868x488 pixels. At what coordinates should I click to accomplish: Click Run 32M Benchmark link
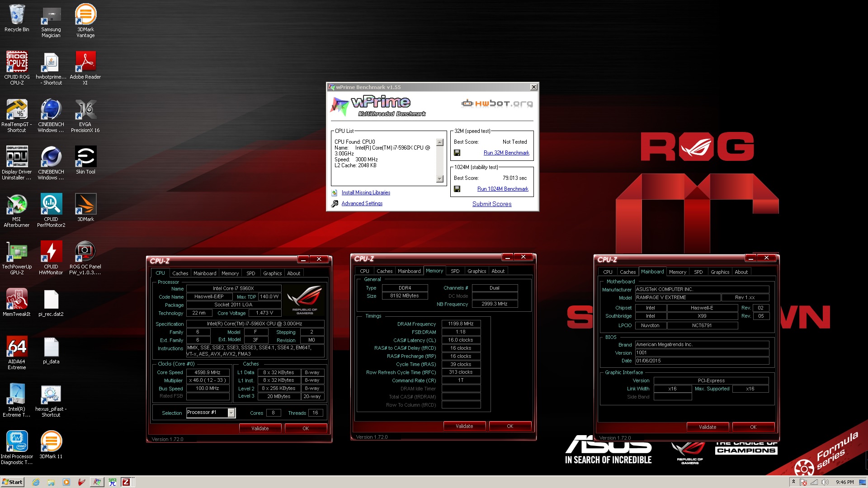coord(506,153)
